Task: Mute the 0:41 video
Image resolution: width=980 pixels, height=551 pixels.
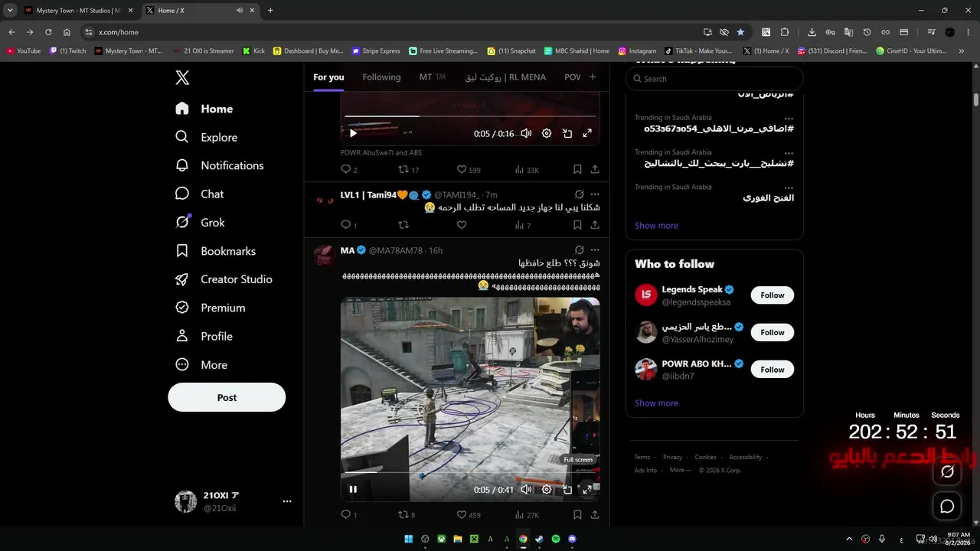Action: tap(526, 490)
